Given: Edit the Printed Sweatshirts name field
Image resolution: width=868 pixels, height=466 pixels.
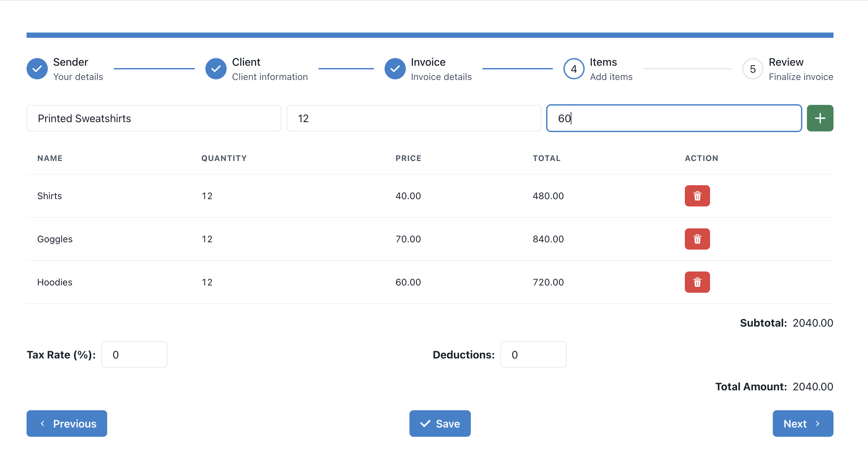Looking at the screenshot, I should click(153, 118).
